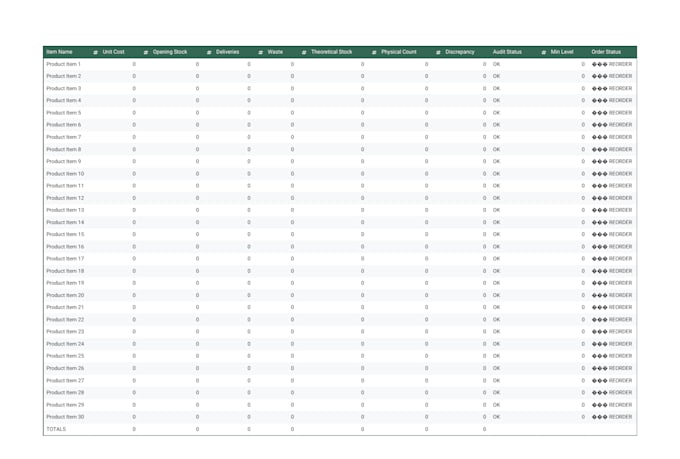Screen dimensions: 680x459
Task: Click the number icon beside Waste header
Action: (260, 52)
